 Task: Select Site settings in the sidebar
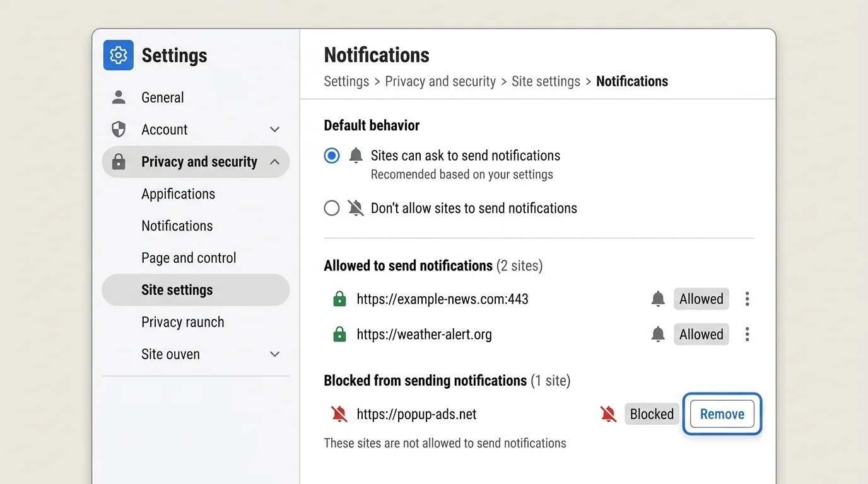tap(196, 290)
